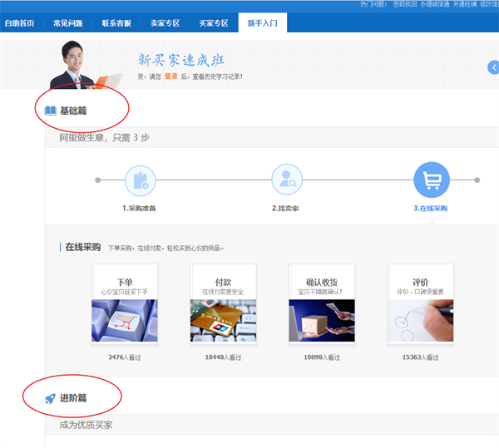Select the 在线采购 shopping cart icon
This screenshot has height=448, width=499.
point(432,180)
